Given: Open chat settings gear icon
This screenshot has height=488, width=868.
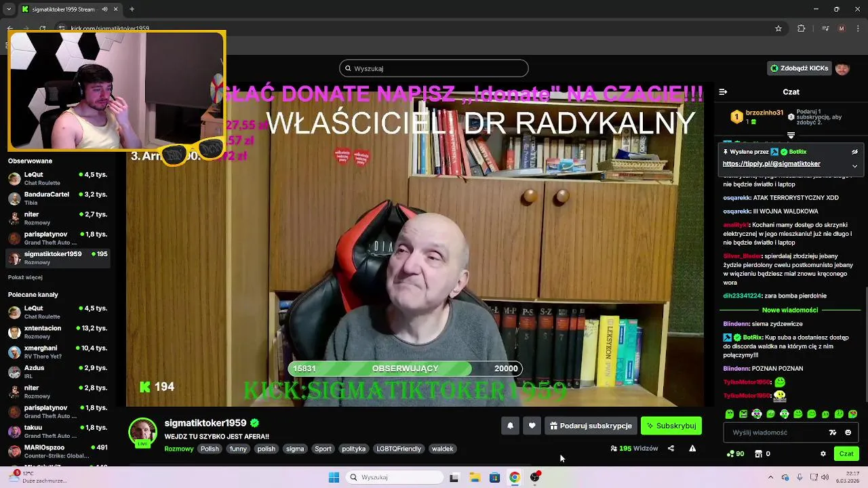Looking at the screenshot, I should [x=823, y=453].
